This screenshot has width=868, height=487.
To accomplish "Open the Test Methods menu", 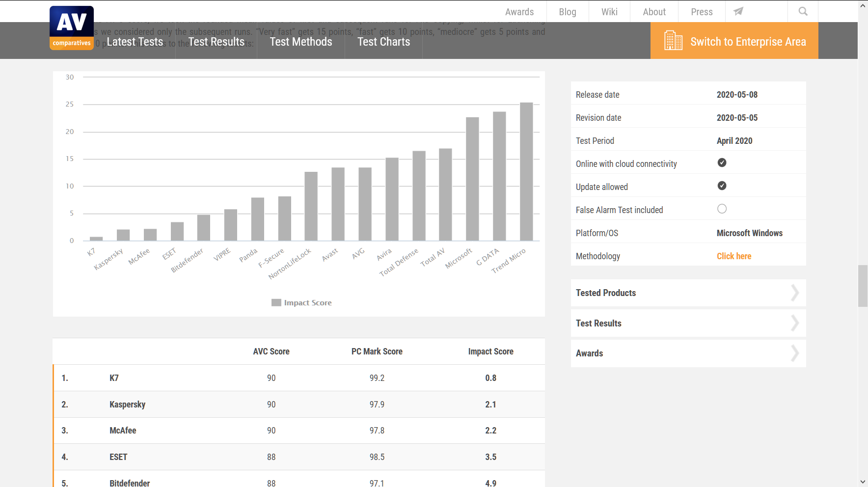I will pyautogui.click(x=301, y=42).
